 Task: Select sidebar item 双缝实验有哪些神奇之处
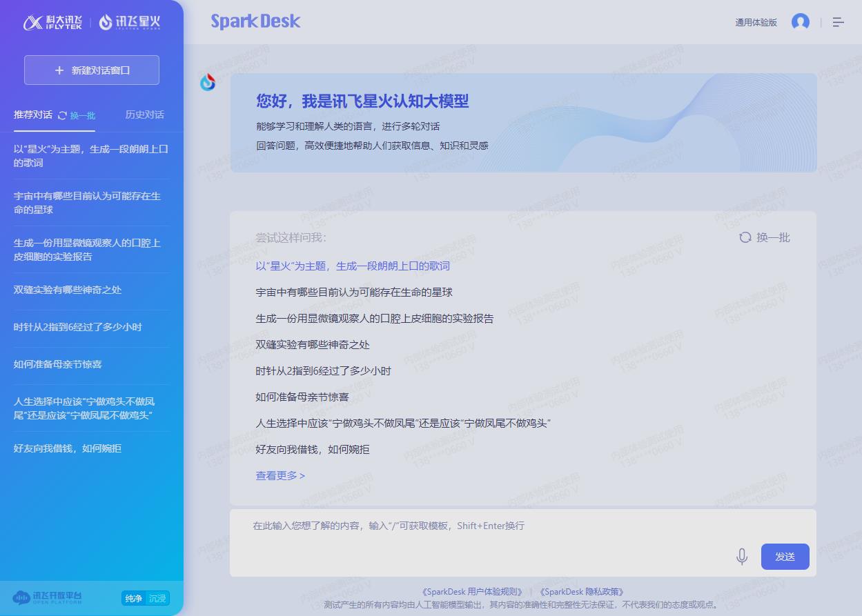pyautogui.click(x=68, y=290)
